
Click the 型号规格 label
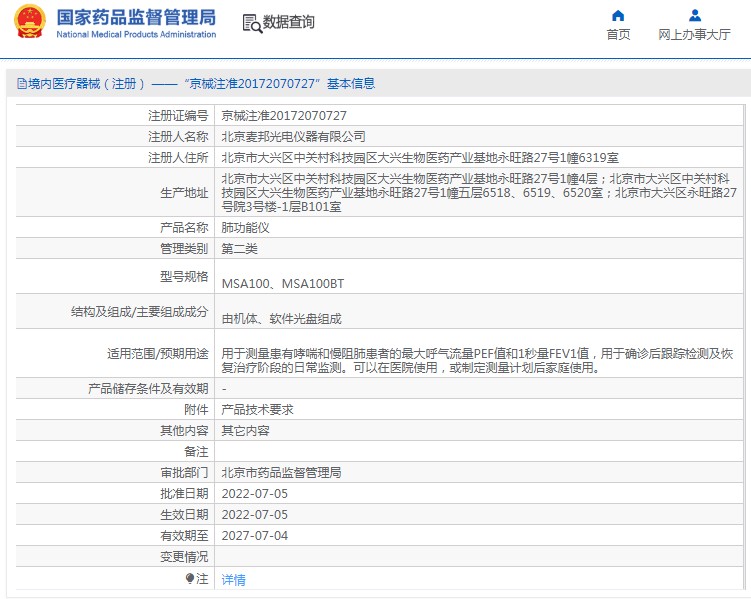pos(184,277)
